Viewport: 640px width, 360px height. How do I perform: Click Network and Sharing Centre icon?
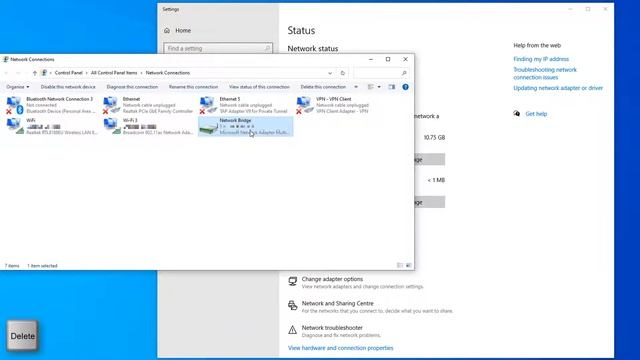(x=293, y=305)
